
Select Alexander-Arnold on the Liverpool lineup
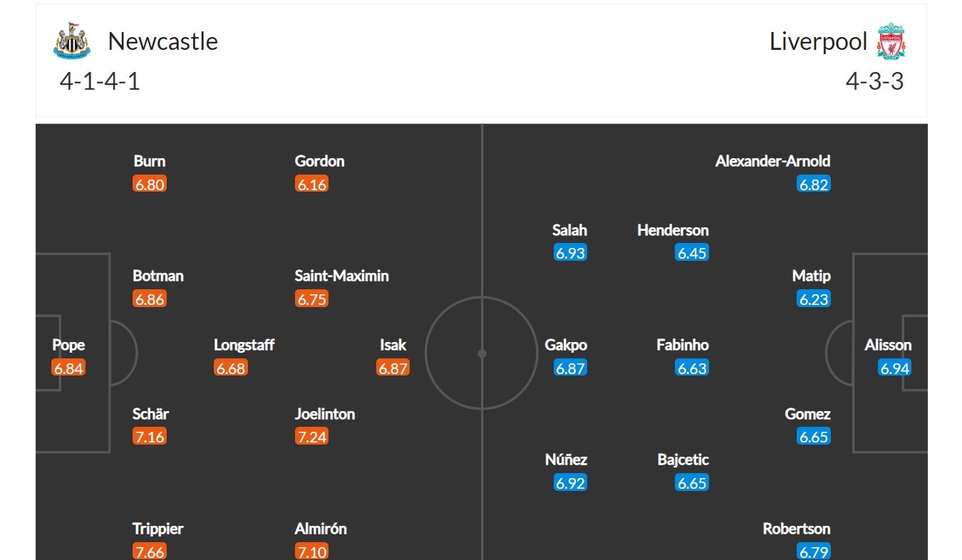tap(772, 161)
